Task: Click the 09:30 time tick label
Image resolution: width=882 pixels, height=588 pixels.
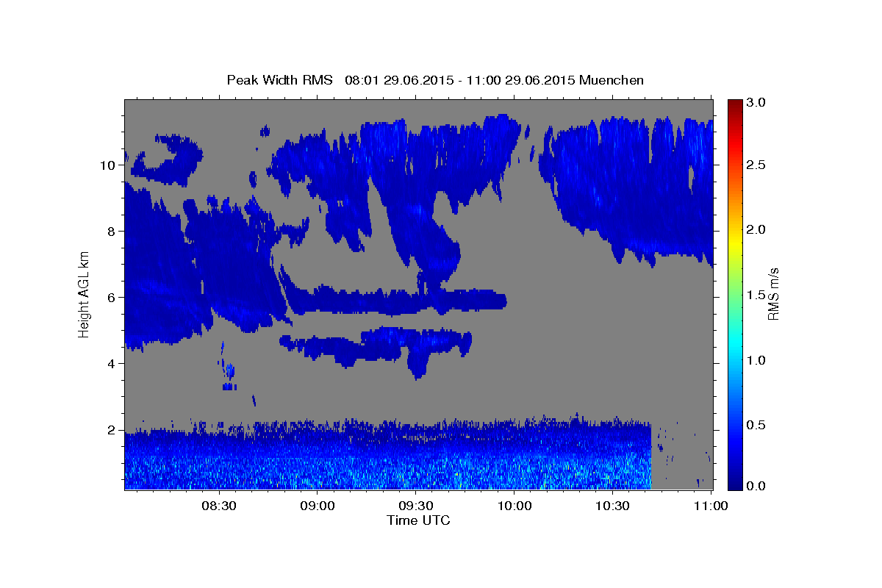Action: (416, 506)
